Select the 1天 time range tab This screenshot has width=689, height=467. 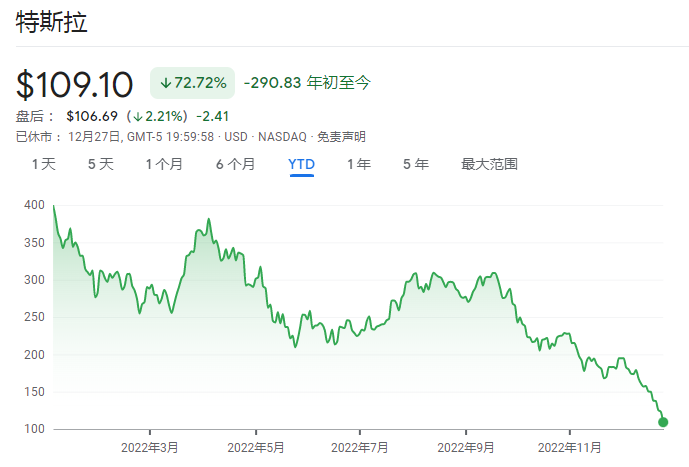44,164
